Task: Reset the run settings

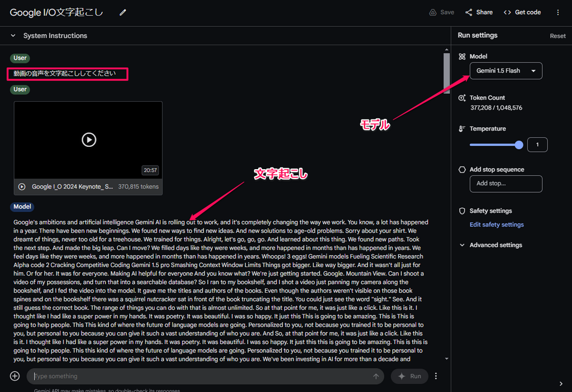Action: click(x=557, y=36)
